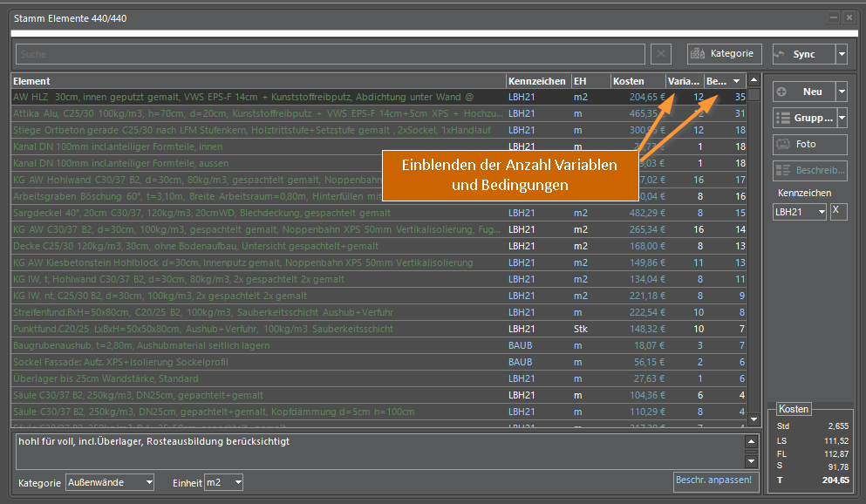Viewport: 866px width, 504px height.
Task: Click the T total 204,65 value
Action: (835, 480)
